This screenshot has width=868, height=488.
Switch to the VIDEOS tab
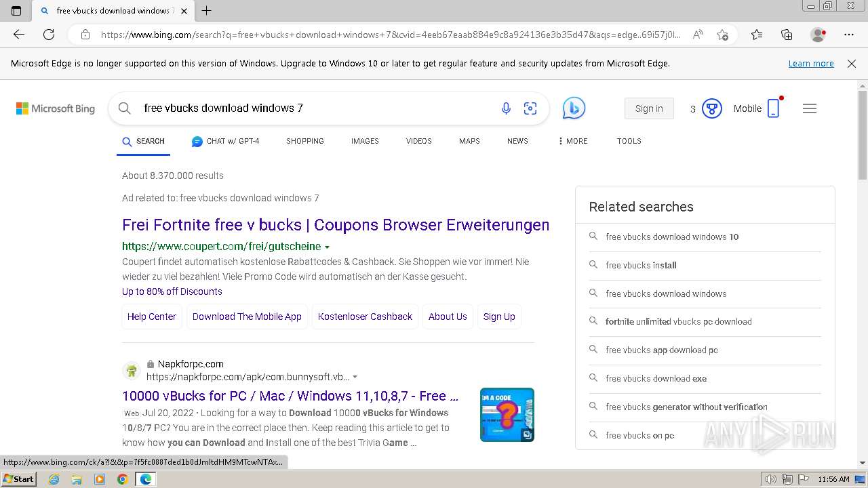coord(419,141)
